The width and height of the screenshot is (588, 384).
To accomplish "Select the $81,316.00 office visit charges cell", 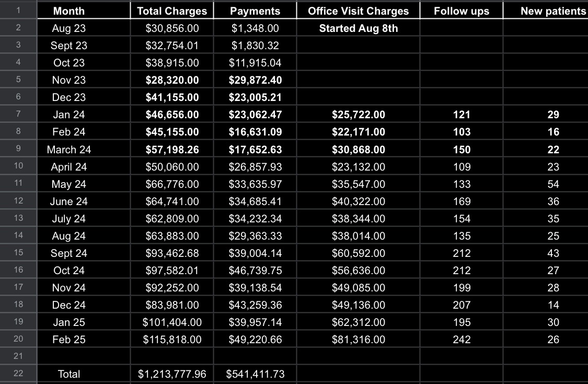I will (x=358, y=340).
